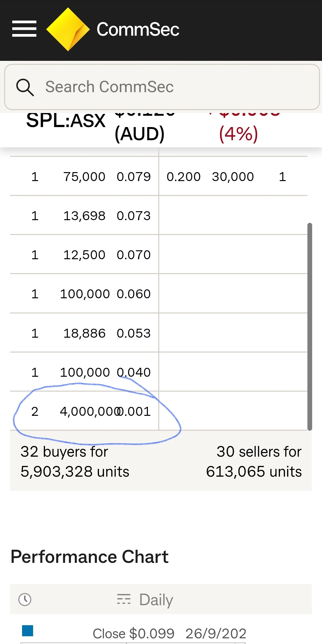Viewport: 322px width, 644px height.
Task: Tap the CommSec brand name text
Action: tap(138, 29)
